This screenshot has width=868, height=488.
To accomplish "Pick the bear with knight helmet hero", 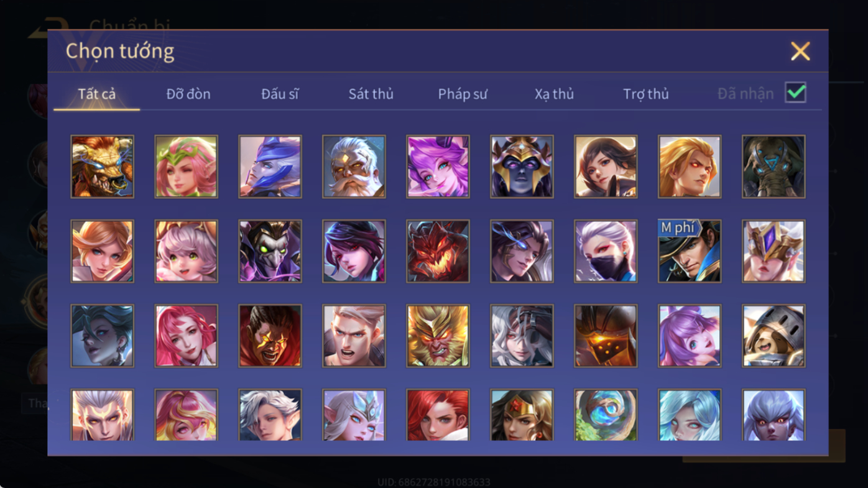I will (773, 336).
